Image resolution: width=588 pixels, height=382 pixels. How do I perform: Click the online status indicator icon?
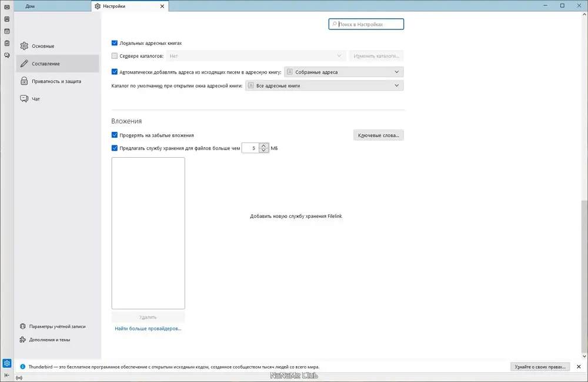(19, 378)
